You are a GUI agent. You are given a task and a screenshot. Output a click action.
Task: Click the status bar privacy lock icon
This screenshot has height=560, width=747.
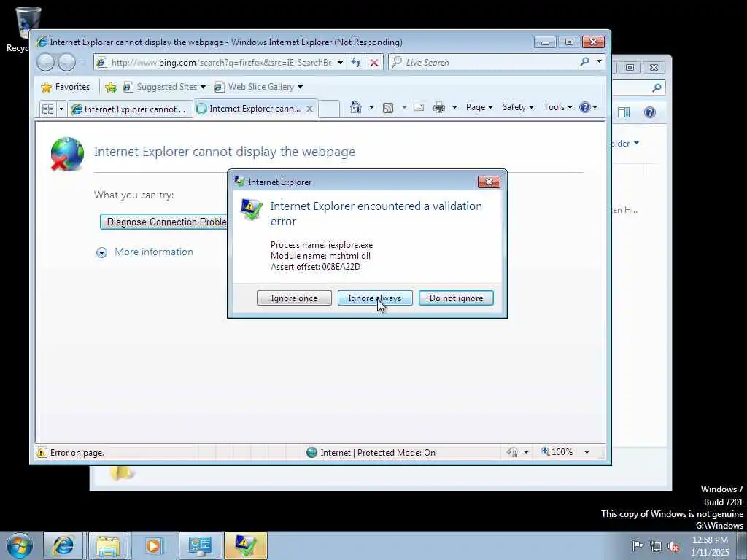coord(513,452)
